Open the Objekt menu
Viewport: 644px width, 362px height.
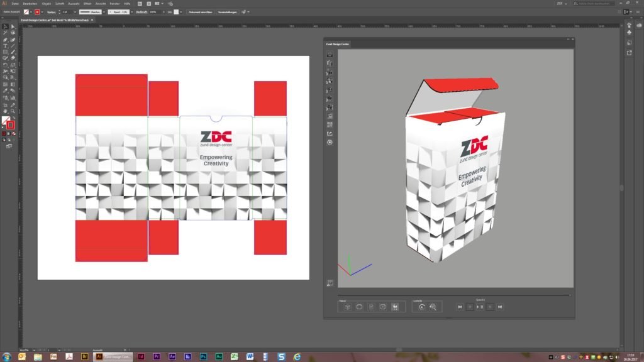click(x=46, y=3)
